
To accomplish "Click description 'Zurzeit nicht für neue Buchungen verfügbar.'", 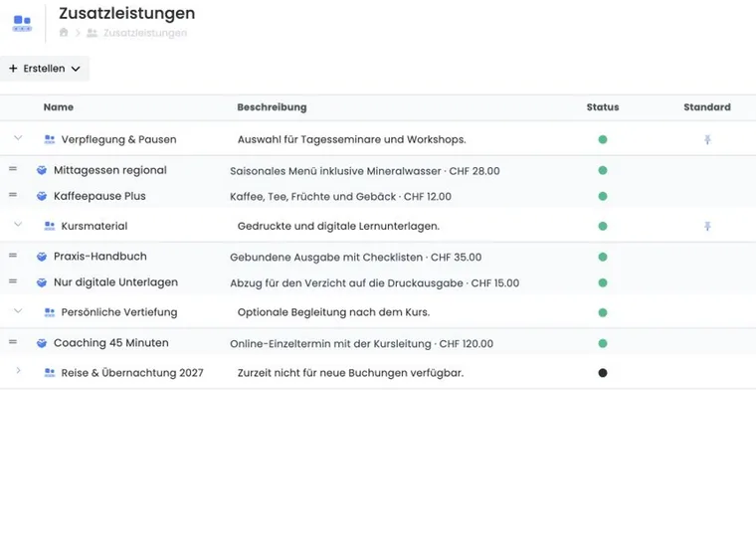I will click(350, 373).
